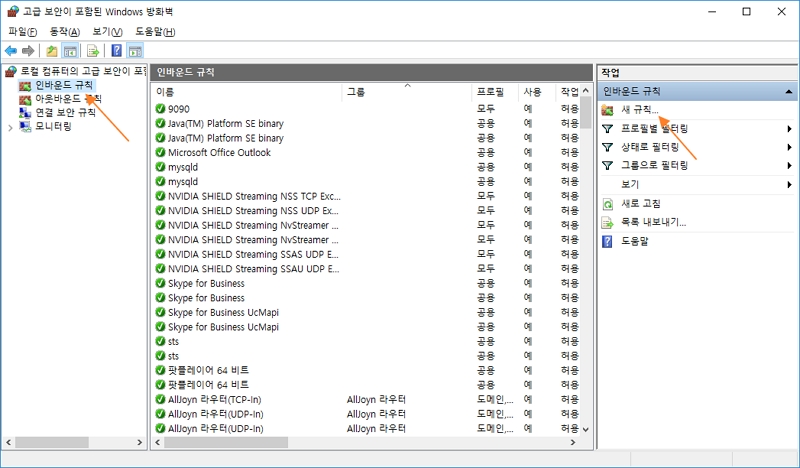This screenshot has width=800, height=468.
Task: Select 인바운드 규칙 in the tree
Action: point(64,85)
